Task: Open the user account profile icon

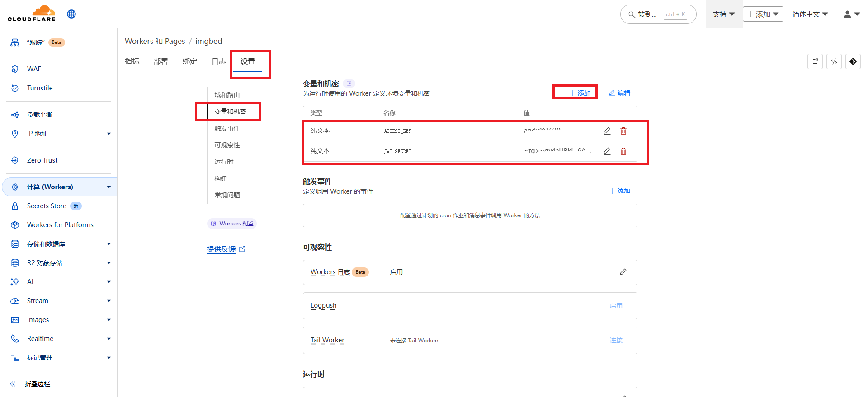Action: (851, 14)
